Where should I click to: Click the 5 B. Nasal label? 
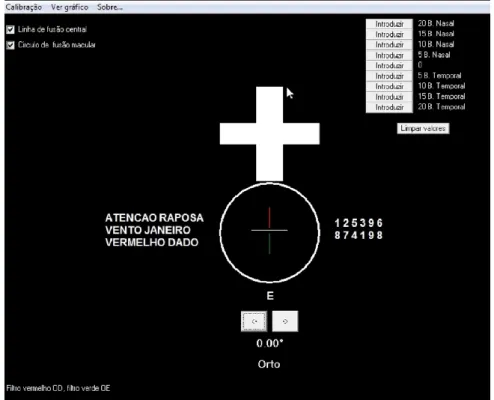[x=434, y=55]
